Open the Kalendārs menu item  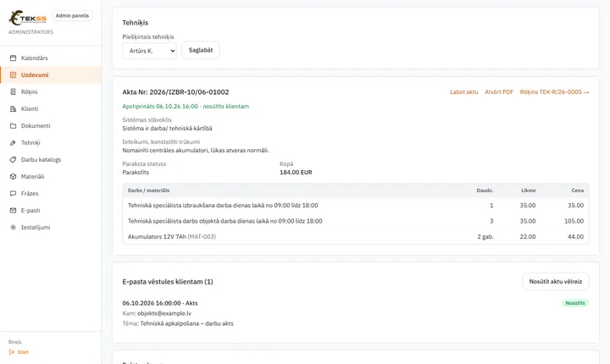51,58
